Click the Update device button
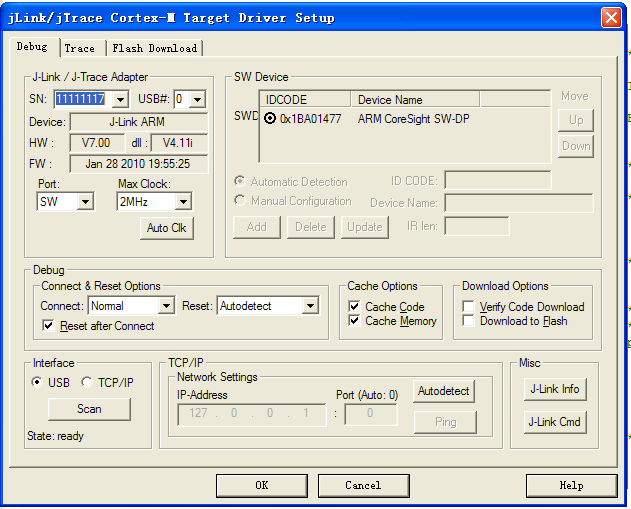The image size is (631, 509). [365, 227]
